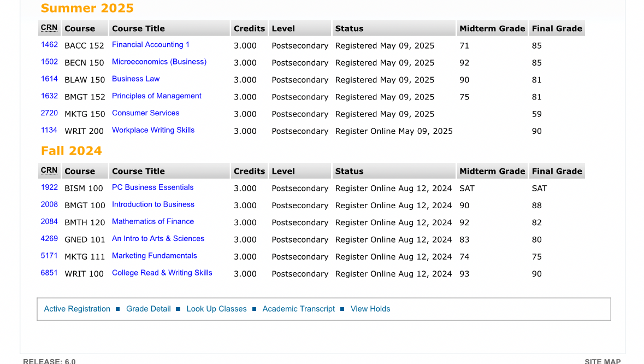Screen dimensions: 644x364
Task: Click CRN 6851 link
Action: click(x=49, y=273)
